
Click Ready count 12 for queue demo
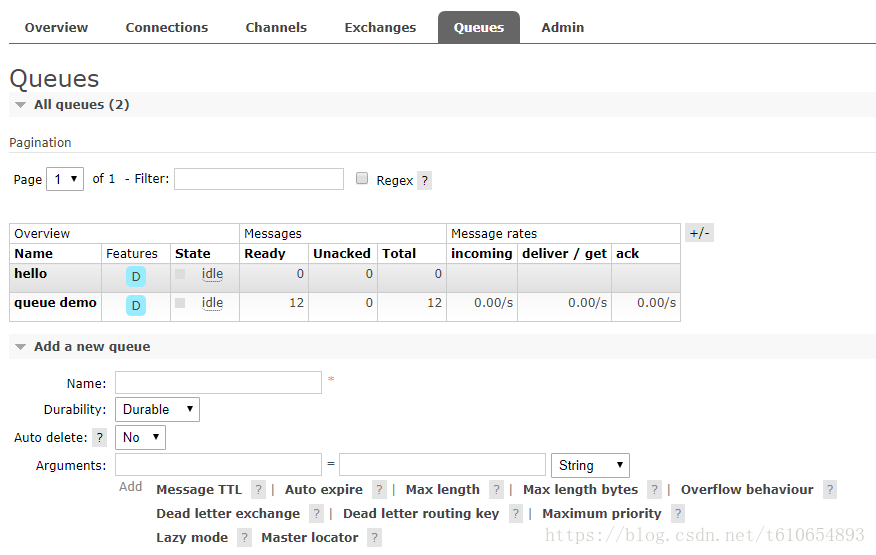click(297, 303)
